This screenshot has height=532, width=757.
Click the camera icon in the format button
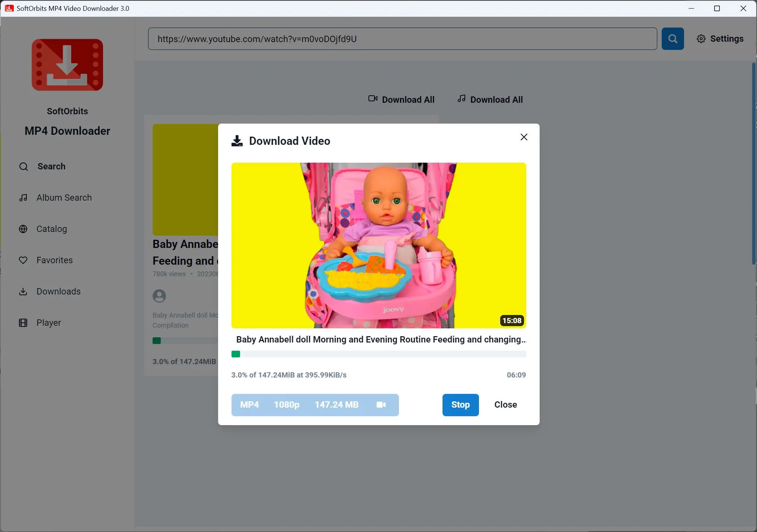pyautogui.click(x=381, y=405)
